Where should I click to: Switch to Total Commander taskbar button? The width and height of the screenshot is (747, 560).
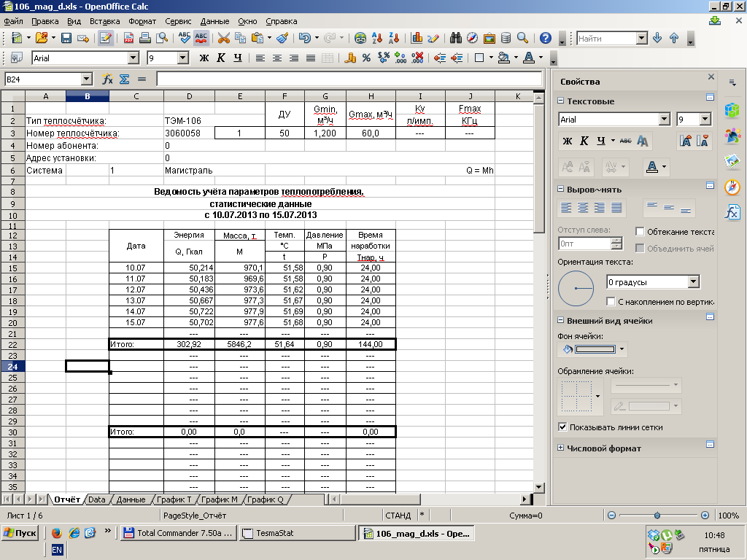click(179, 533)
